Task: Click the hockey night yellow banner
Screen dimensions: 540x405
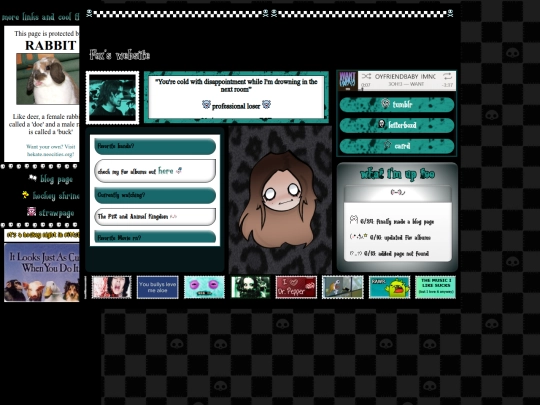Action: click(x=42, y=235)
